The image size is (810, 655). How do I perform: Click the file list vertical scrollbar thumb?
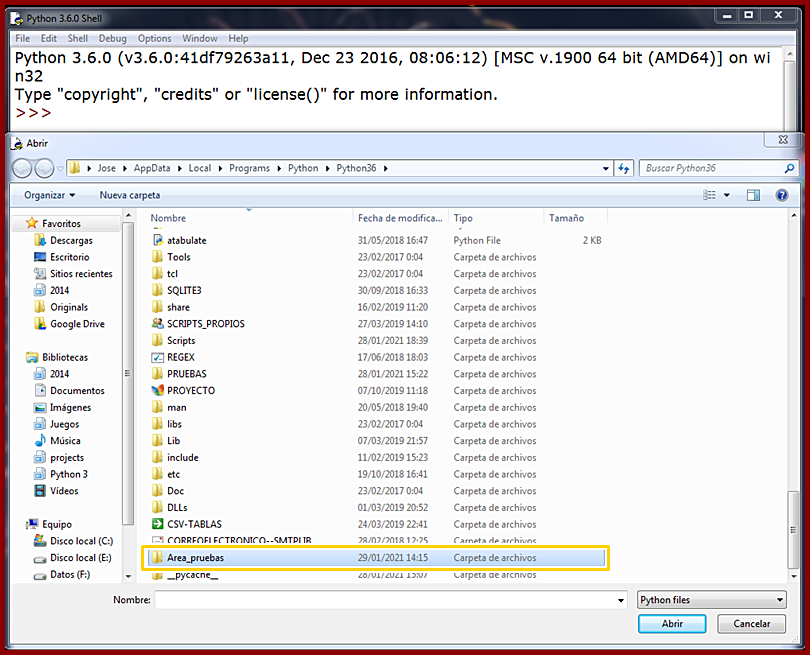[793, 529]
